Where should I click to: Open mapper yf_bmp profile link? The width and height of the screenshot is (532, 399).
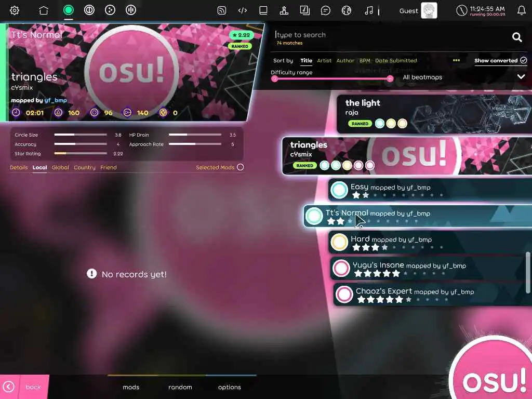[x=56, y=100]
